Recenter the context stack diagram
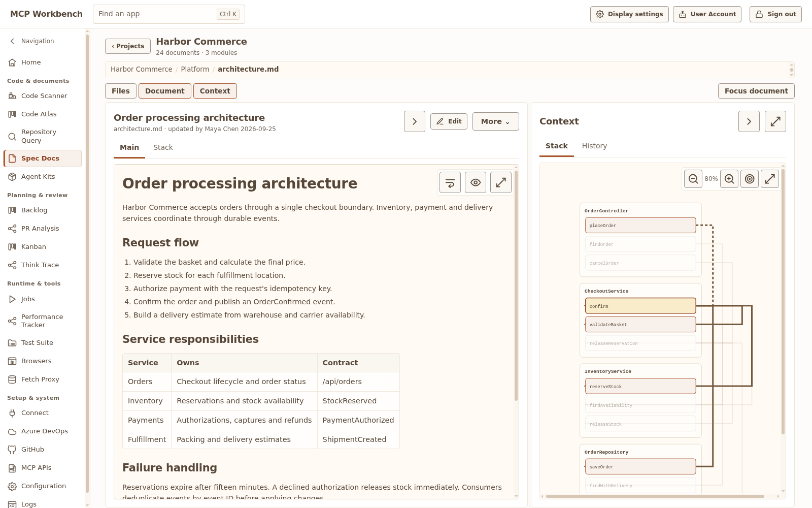Image resolution: width=812 pixels, height=508 pixels. point(750,179)
